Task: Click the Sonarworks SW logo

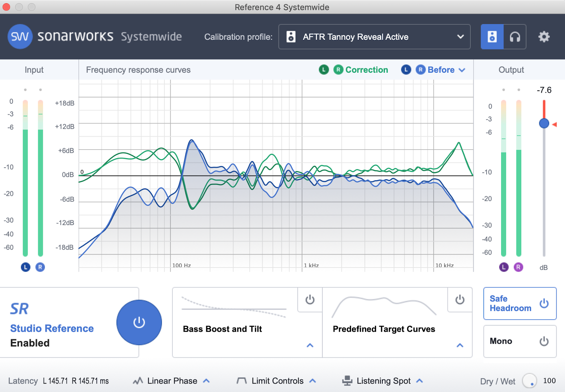Action: pyautogui.click(x=20, y=36)
